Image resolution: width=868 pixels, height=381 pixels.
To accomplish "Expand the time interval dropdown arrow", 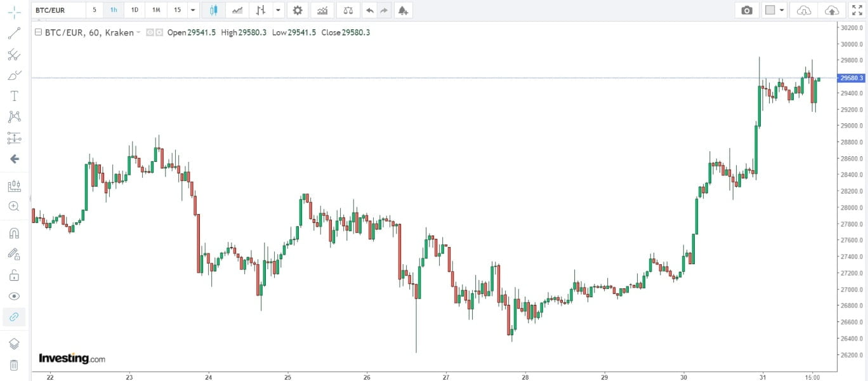I will tap(193, 10).
